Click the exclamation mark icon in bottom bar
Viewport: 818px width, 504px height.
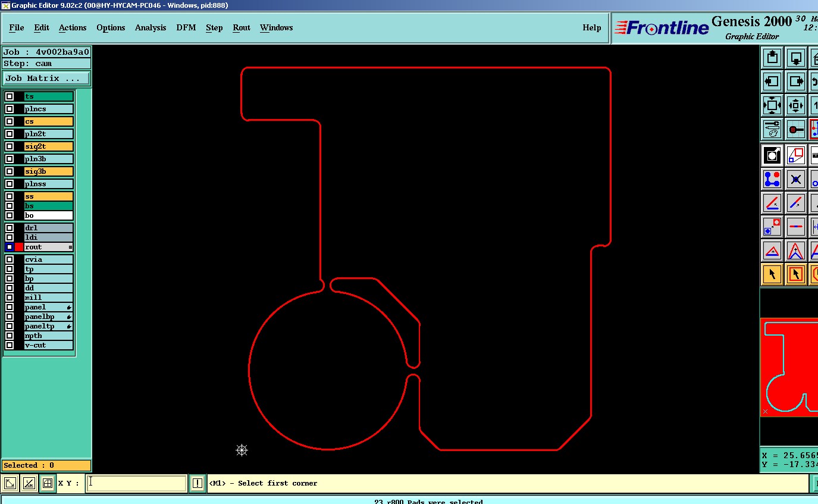(x=198, y=483)
